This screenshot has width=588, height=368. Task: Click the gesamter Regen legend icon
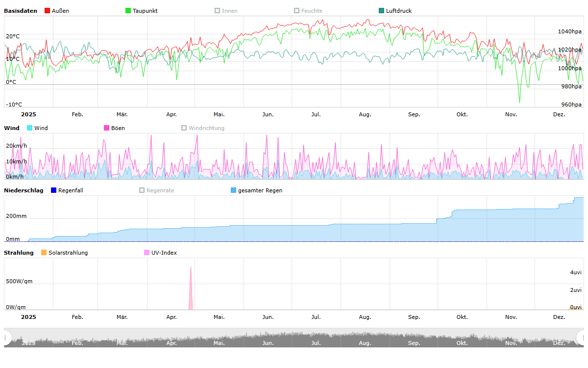[233, 190]
